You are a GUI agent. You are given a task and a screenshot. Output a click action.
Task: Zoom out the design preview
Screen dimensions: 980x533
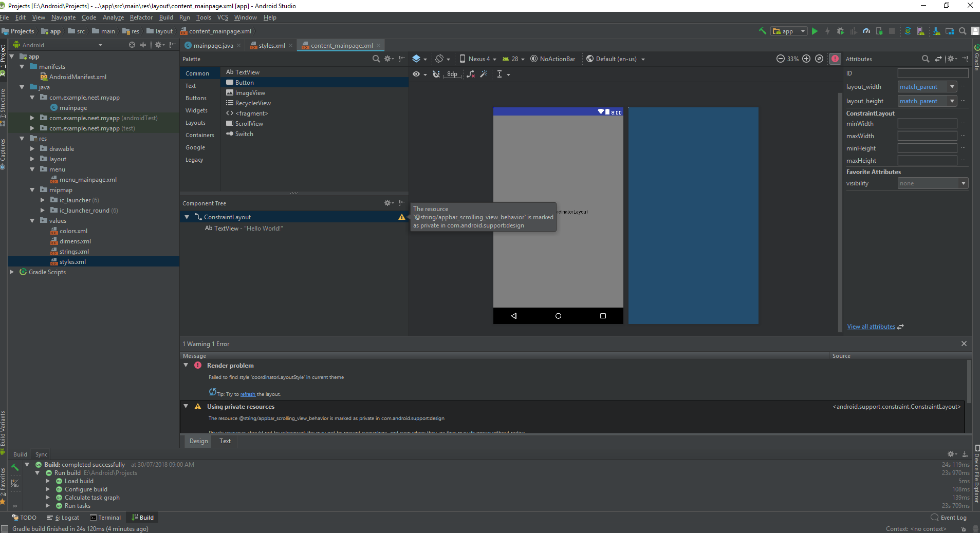click(x=780, y=59)
